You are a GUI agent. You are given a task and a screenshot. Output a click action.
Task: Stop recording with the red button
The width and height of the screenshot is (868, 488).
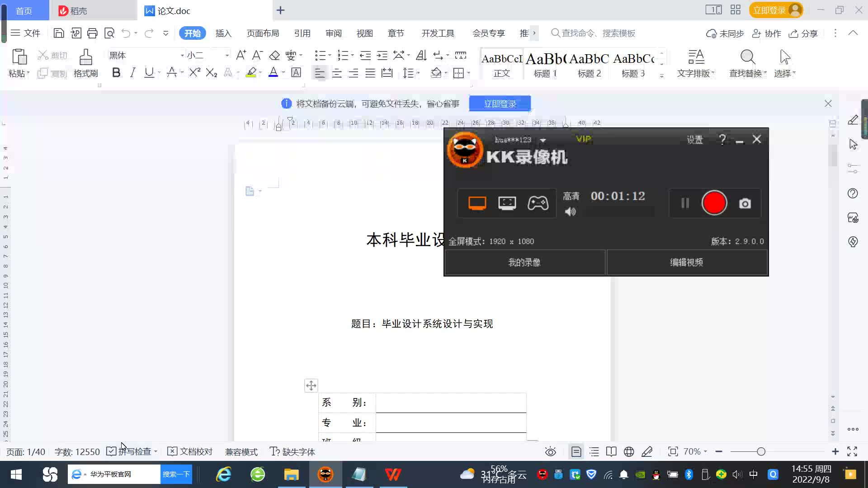(x=714, y=203)
